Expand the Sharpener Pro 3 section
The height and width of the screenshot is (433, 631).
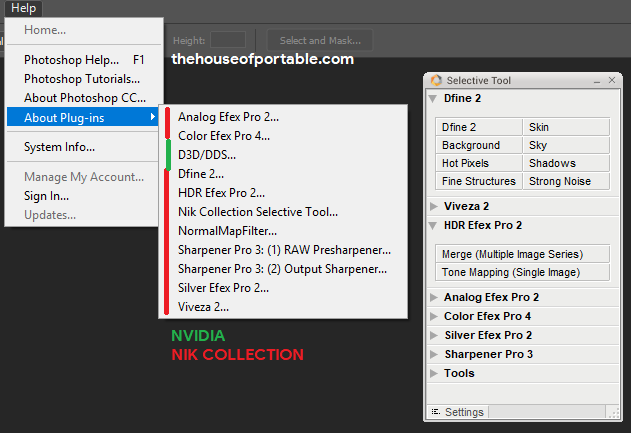coord(434,354)
